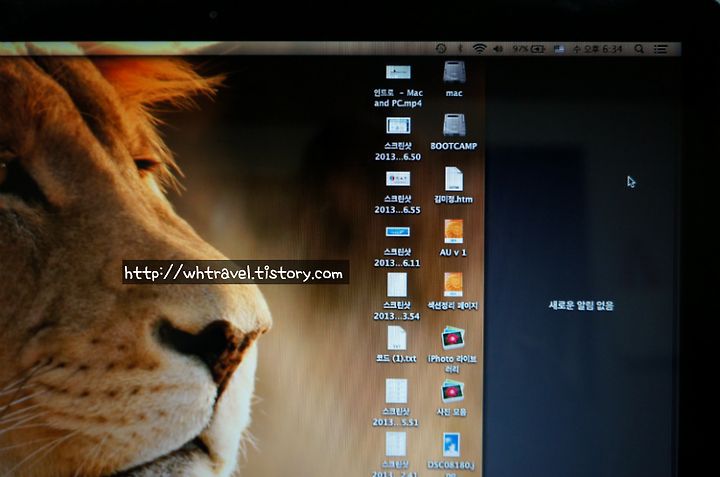The height and width of the screenshot is (477, 720).
Task: Select the BOOTCAMP drive icon
Action: point(454,125)
